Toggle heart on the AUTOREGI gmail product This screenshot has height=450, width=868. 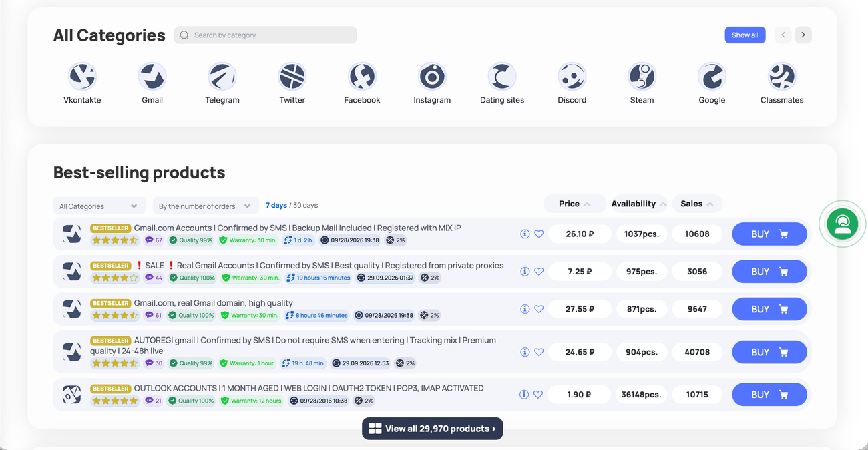click(x=539, y=352)
